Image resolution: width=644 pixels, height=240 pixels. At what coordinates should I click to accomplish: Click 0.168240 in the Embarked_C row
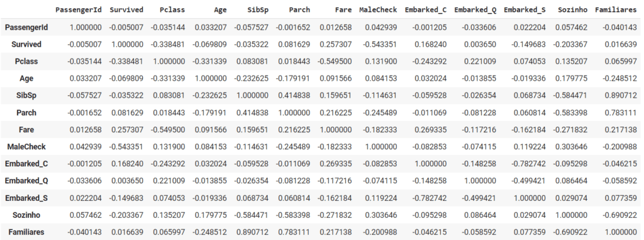pos(127,164)
